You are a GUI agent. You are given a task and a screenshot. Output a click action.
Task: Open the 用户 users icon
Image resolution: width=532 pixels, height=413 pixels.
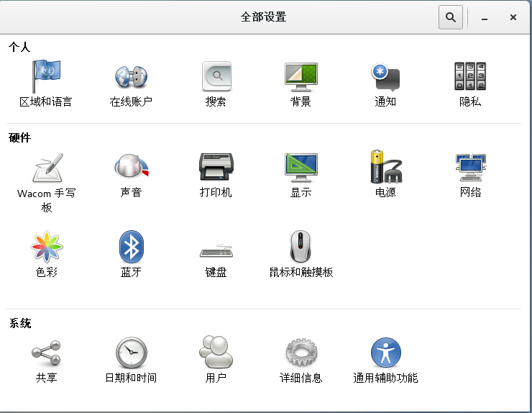point(216,352)
